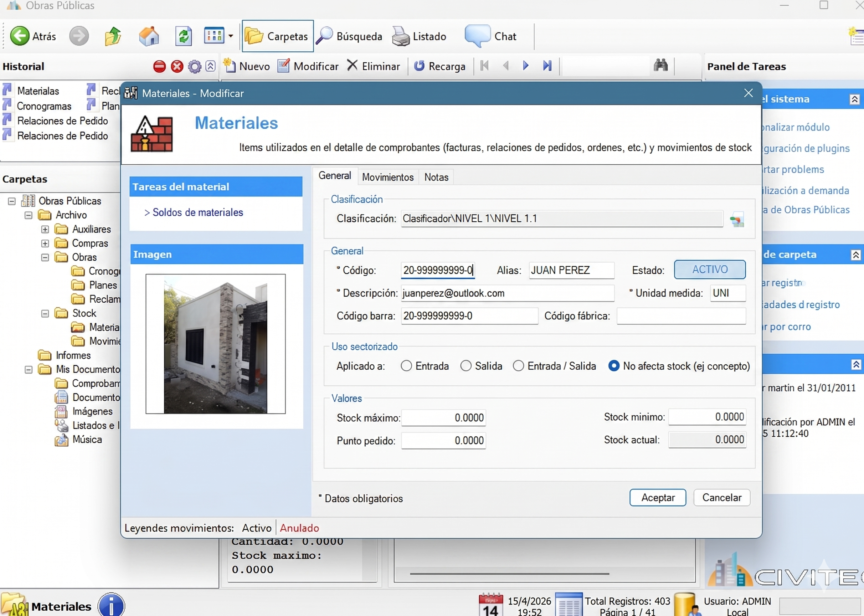Click the green Atrás back arrow
Screen dimensions: 864x616
point(19,36)
